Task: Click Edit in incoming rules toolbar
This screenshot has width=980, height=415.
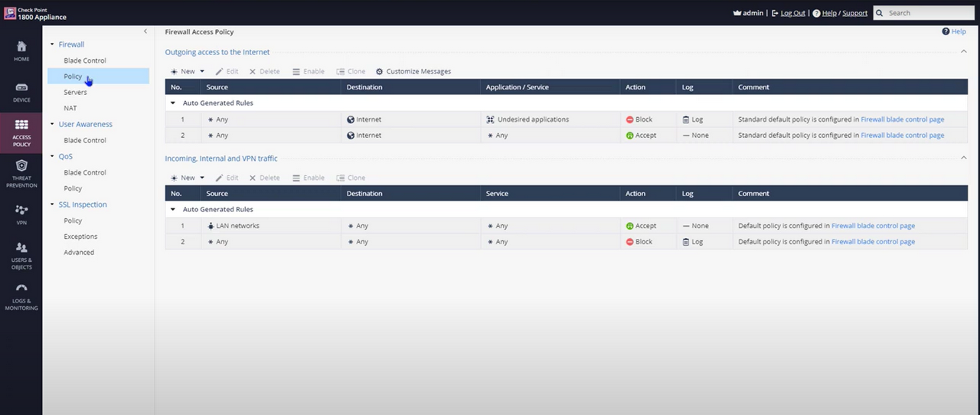Action: 227,178
